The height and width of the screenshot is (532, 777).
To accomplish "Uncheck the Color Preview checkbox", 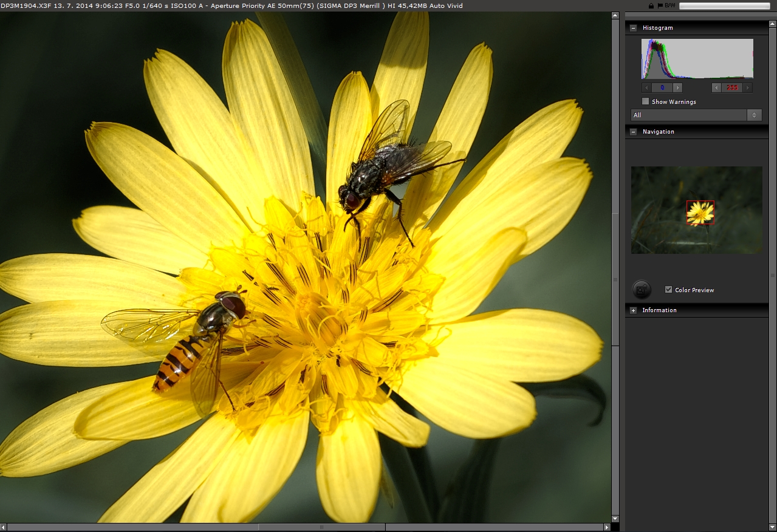I will [x=669, y=290].
